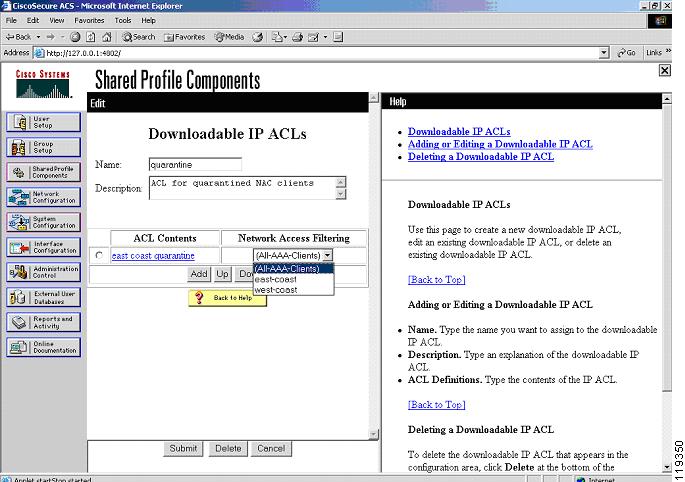
Task: Click the Mail toolbar icon
Action: pyautogui.click(x=277, y=37)
